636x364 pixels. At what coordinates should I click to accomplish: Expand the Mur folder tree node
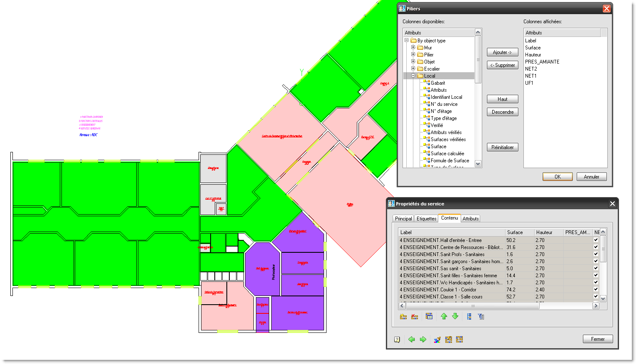point(413,47)
